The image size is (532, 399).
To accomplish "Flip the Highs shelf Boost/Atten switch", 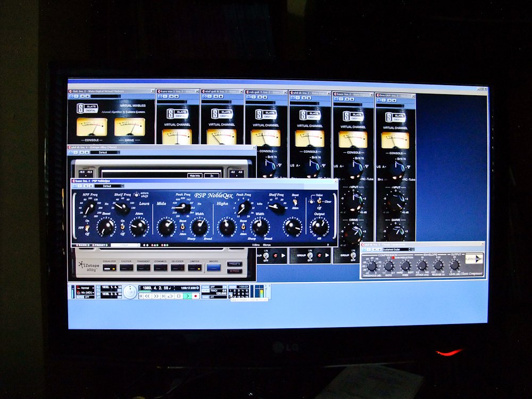I will pos(295,202).
